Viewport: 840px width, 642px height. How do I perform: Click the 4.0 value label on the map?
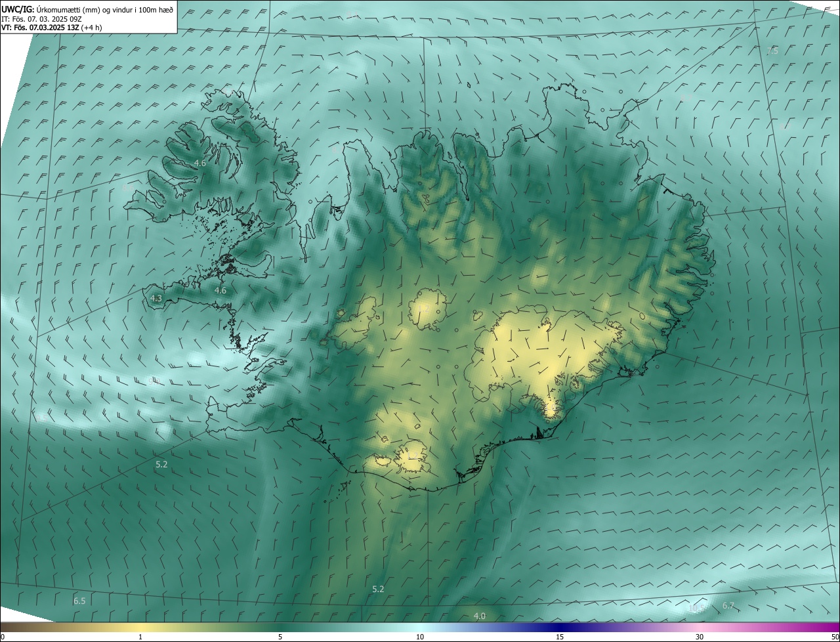tap(480, 616)
